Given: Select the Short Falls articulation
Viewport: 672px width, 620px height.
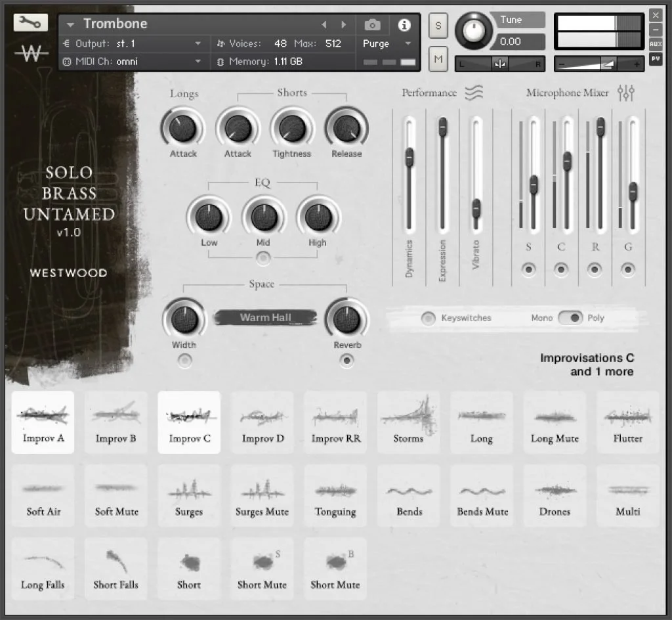Looking at the screenshot, I should click(115, 569).
